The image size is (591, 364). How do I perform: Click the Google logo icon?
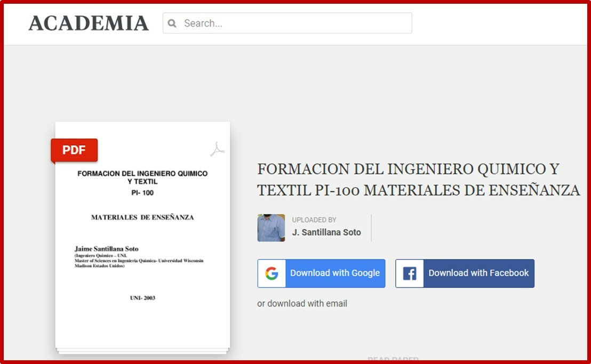pyautogui.click(x=271, y=273)
